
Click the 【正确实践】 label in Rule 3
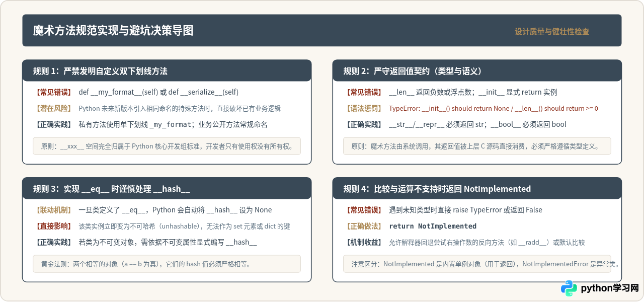pyautogui.click(x=53, y=242)
